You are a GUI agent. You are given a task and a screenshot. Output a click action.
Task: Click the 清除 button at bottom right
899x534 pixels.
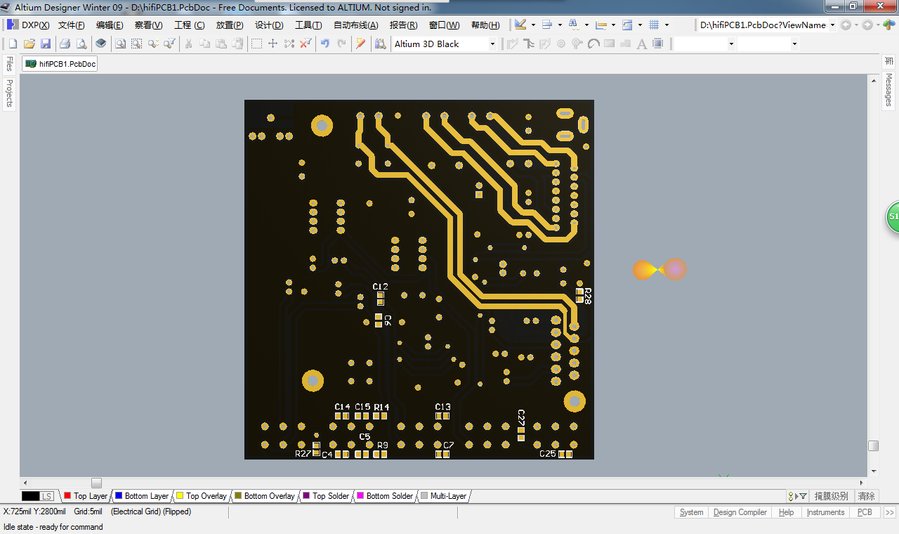(x=866, y=496)
